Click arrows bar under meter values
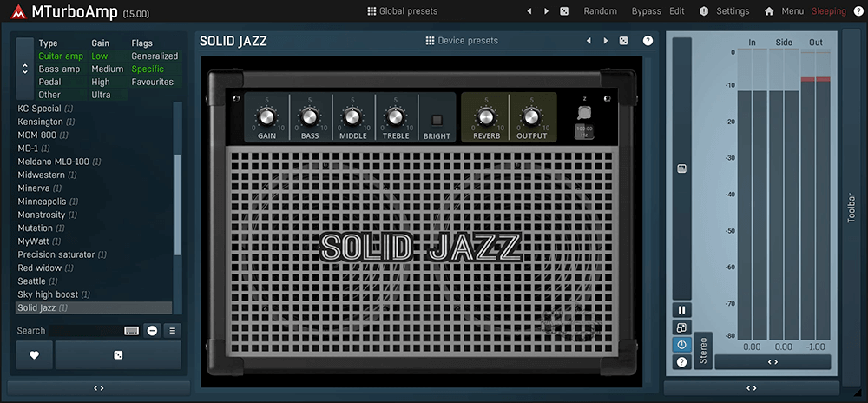 click(x=773, y=361)
